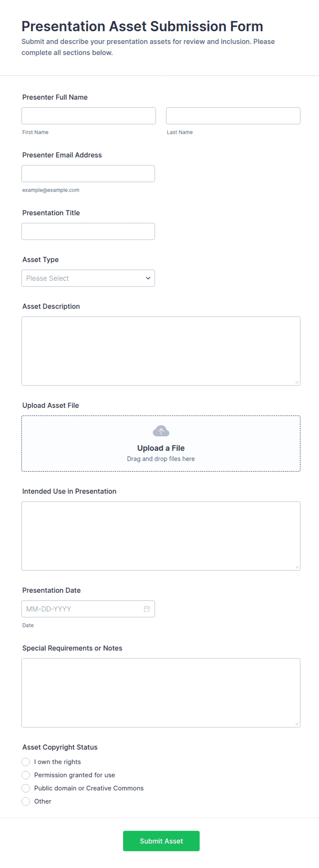The height and width of the screenshot is (868, 319).
Task: Choose "Permission granted for use" radio
Action: (x=26, y=775)
